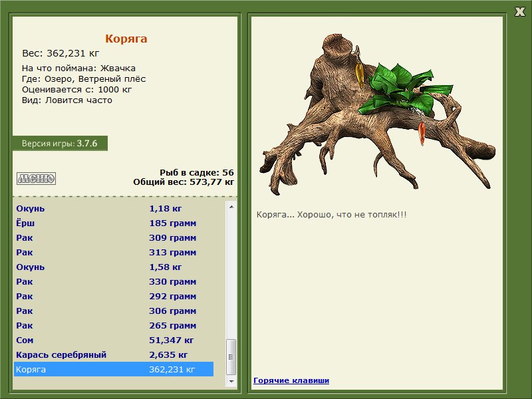Click the Вес: 362,231 кг line
532x399 pixels.
pos(61,53)
